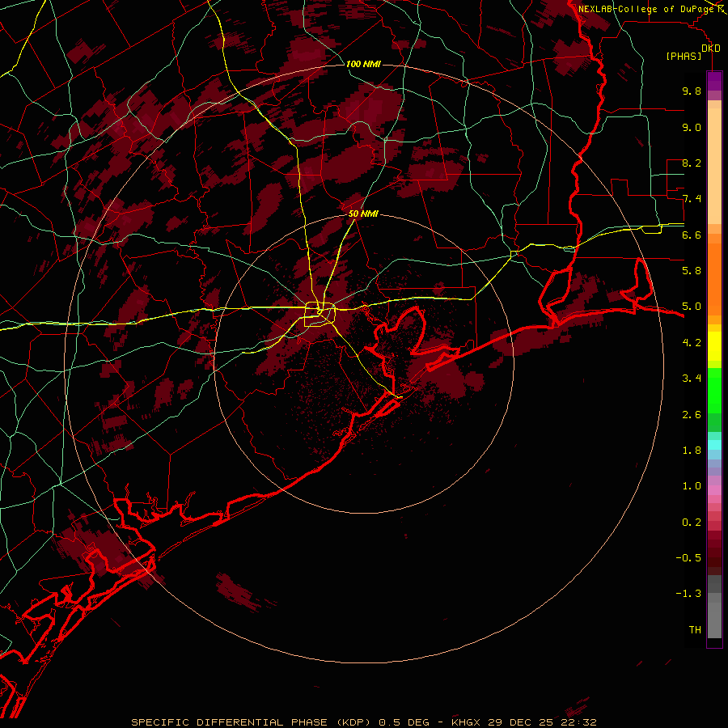Click the -0.5 value on the color scale

[688, 558]
